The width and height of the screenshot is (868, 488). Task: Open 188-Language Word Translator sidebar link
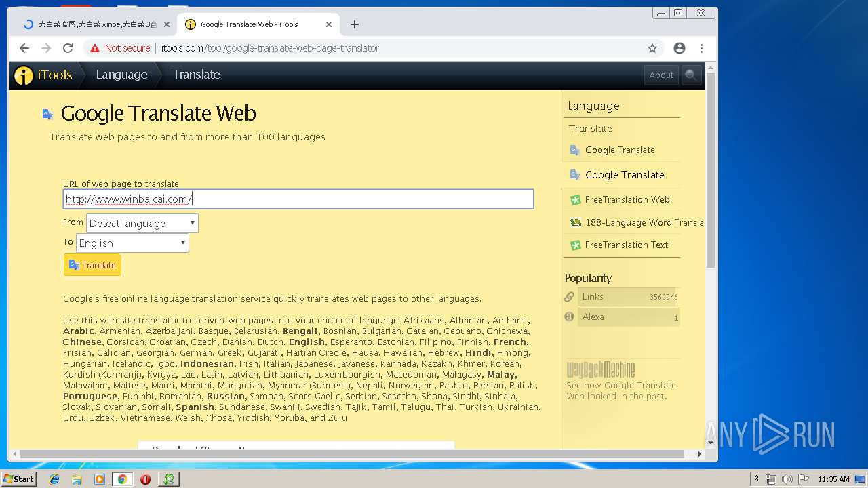coord(644,222)
